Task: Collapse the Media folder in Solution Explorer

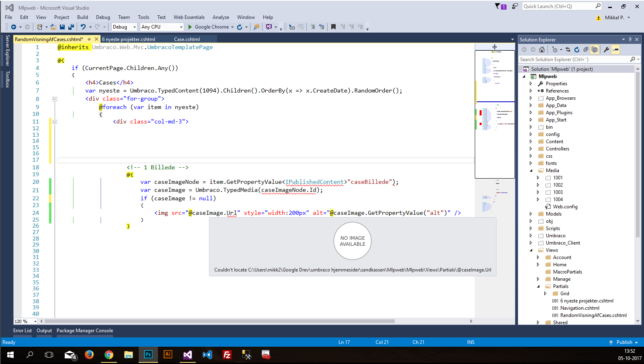Action: 531,171
